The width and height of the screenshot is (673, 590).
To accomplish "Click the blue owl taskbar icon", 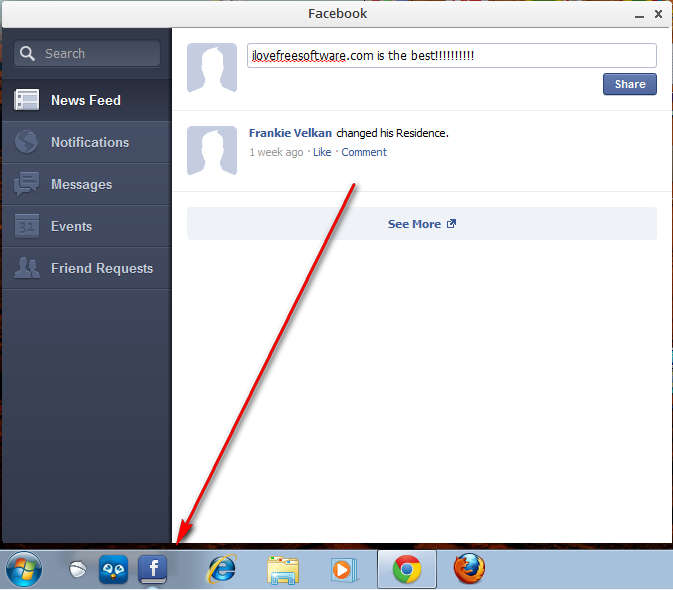I will coord(113,569).
